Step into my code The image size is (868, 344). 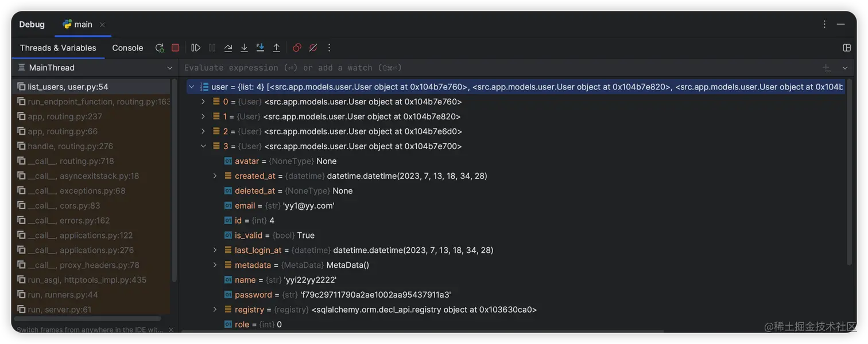[x=260, y=48]
